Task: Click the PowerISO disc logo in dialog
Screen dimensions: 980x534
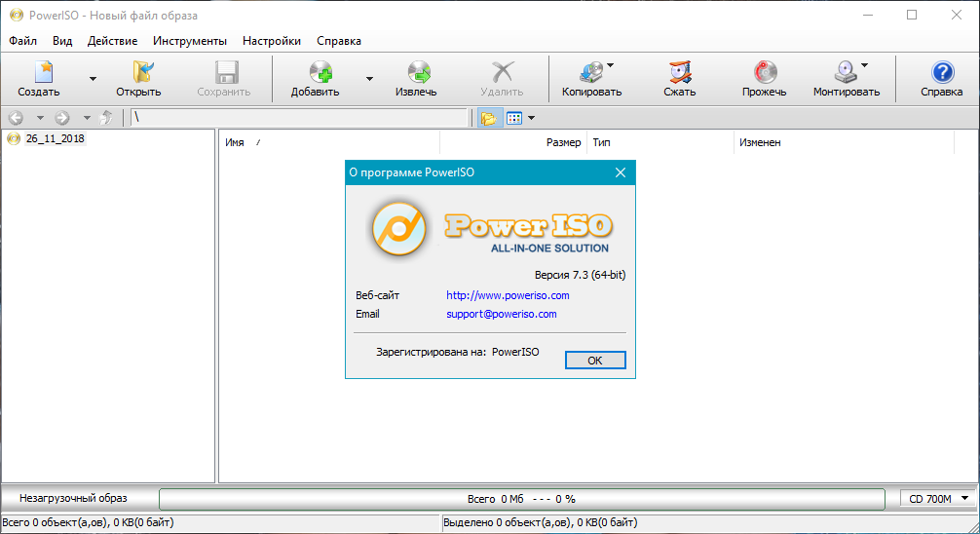Action: pos(398,228)
